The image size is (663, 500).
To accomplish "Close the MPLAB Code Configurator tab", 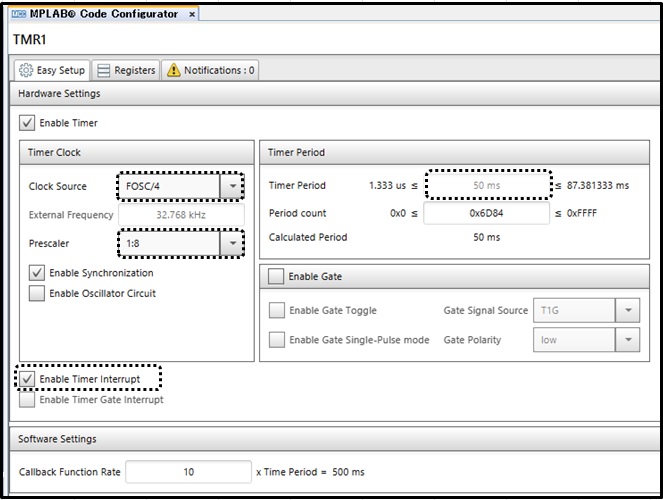I will point(192,14).
